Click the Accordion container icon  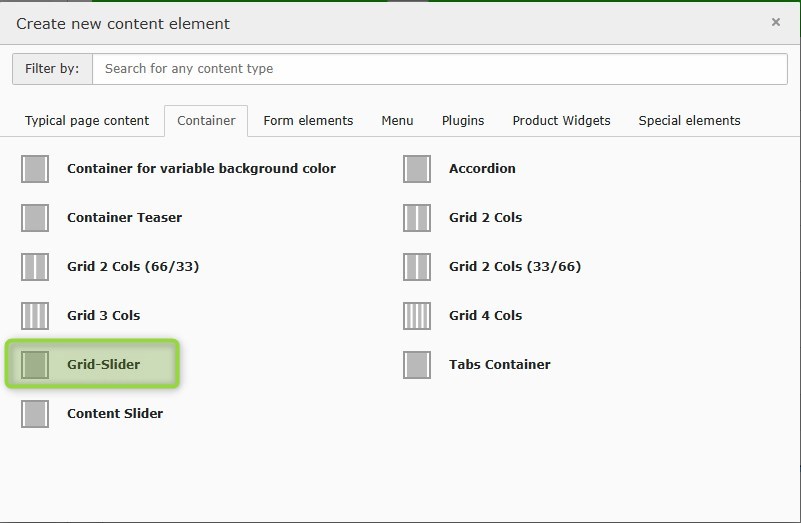pyautogui.click(x=417, y=169)
